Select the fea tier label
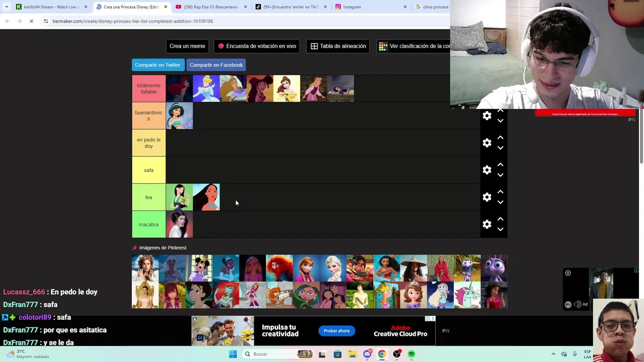This screenshot has width=644, height=362. [x=148, y=197]
